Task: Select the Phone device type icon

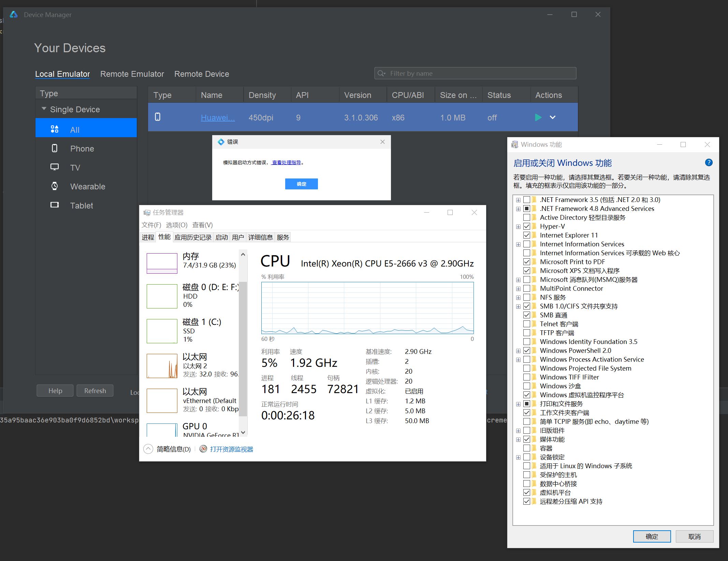Action: pos(55,148)
